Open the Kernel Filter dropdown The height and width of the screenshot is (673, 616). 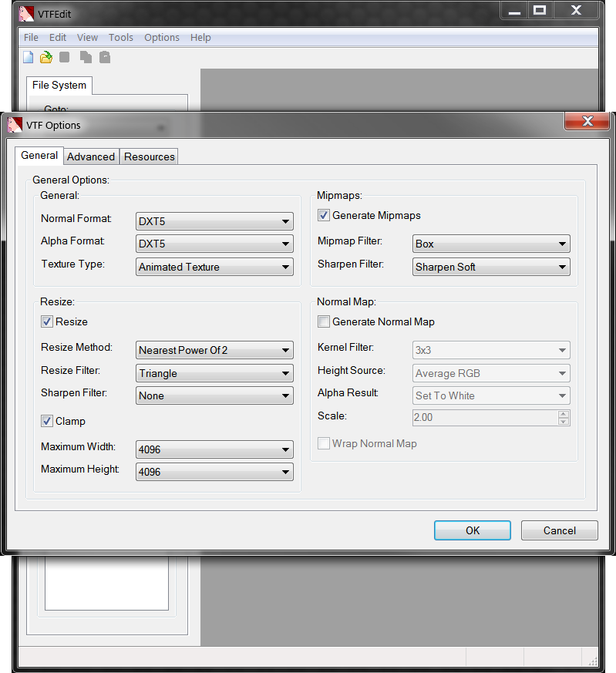(491, 350)
